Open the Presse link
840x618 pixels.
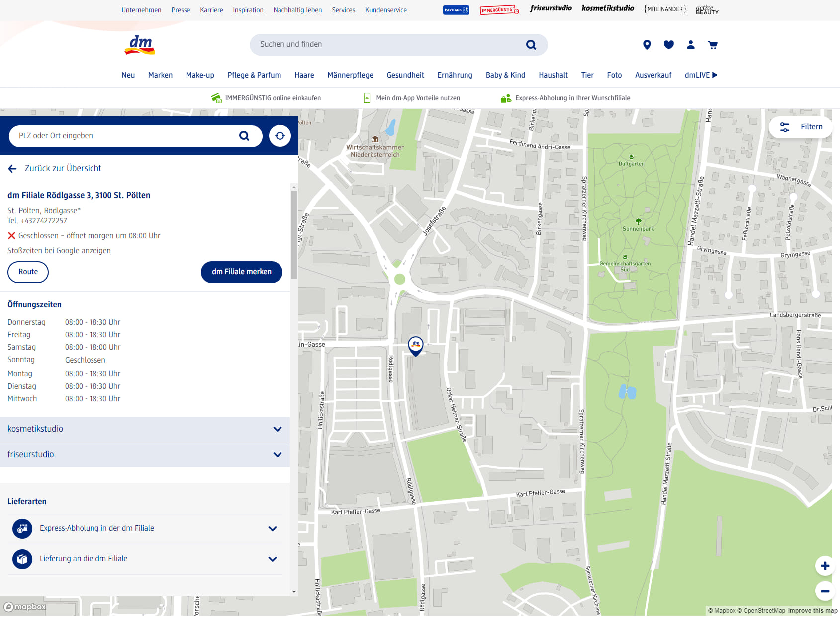[181, 10]
